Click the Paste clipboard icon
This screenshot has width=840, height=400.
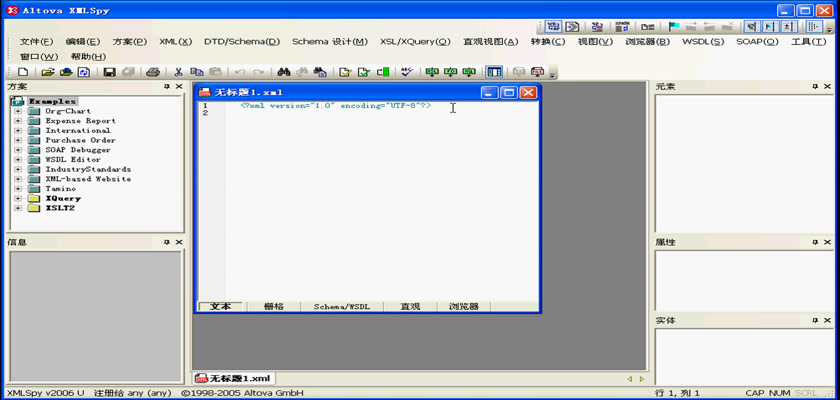[x=215, y=72]
